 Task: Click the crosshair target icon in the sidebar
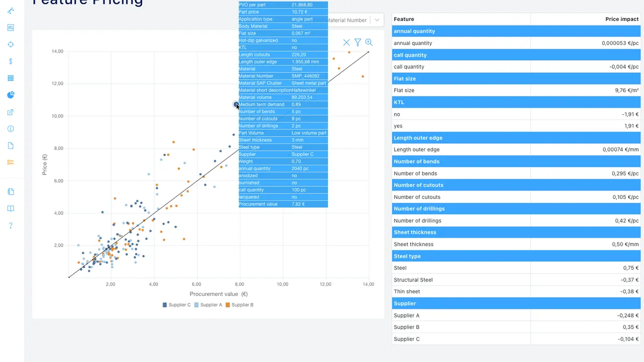pyautogui.click(x=11, y=45)
